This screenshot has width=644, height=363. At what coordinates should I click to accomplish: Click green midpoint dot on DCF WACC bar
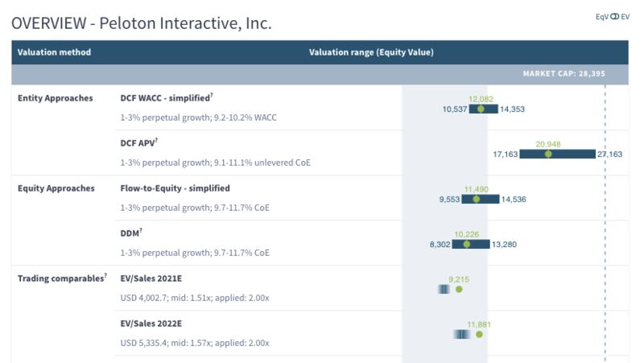click(481, 109)
